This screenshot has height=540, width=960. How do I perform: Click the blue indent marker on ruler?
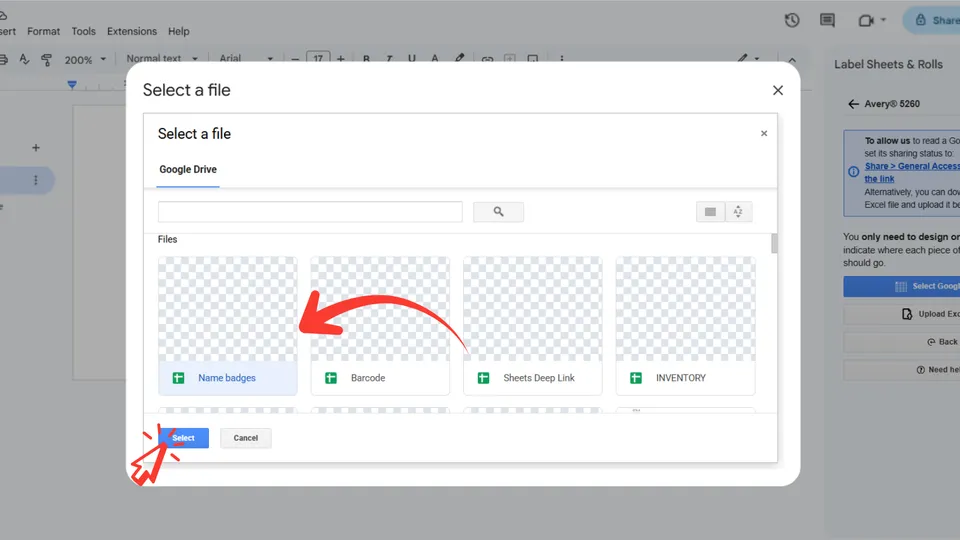[72, 84]
